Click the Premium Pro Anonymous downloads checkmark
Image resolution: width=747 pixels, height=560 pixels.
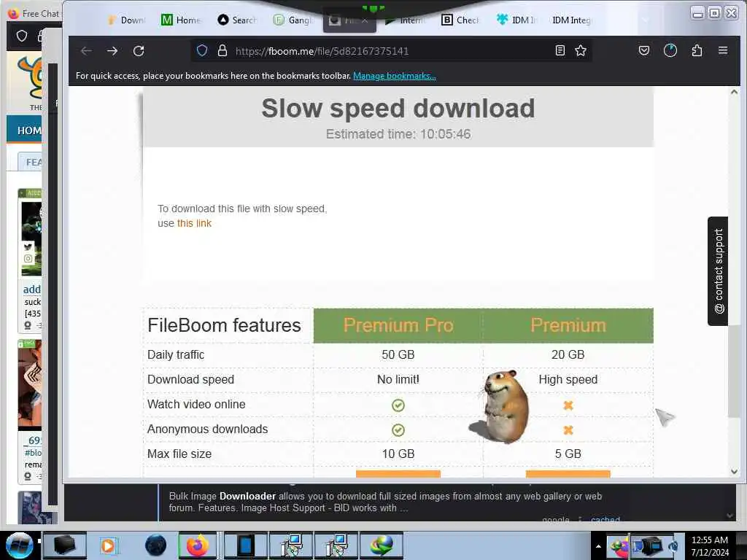click(398, 430)
